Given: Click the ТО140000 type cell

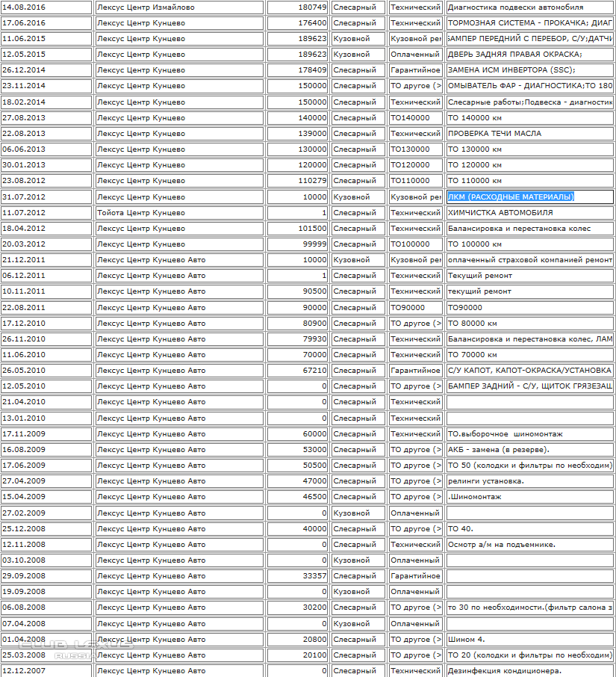Looking at the screenshot, I should point(415,117).
